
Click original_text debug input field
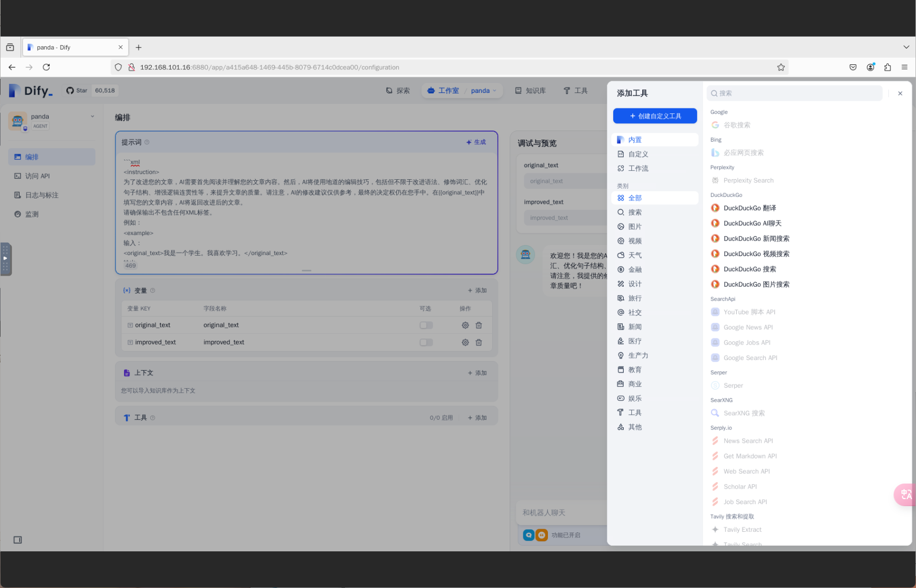coord(565,181)
